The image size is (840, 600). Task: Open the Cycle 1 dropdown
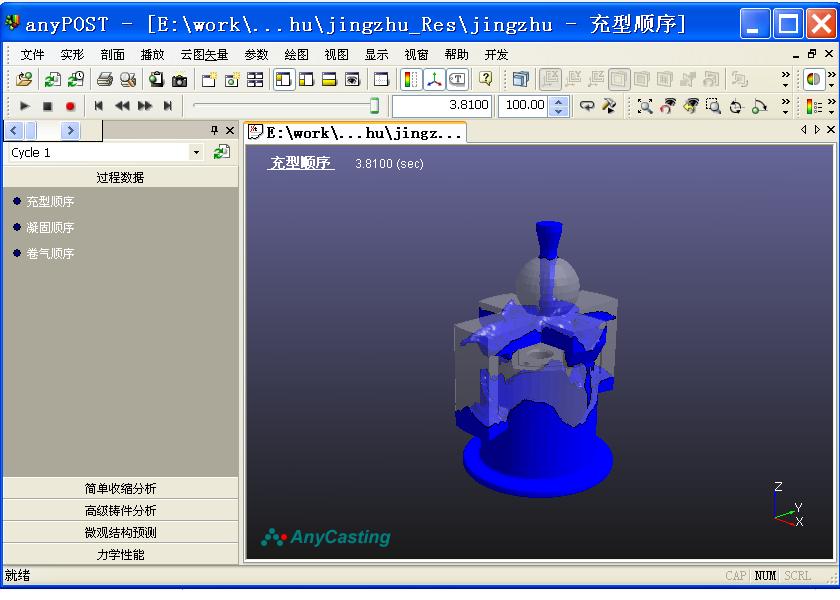(196, 153)
